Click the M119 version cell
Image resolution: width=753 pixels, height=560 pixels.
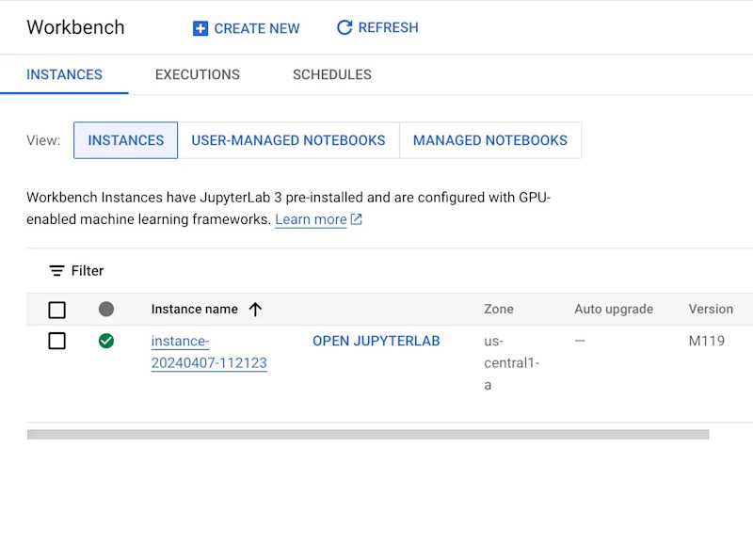[707, 341]
